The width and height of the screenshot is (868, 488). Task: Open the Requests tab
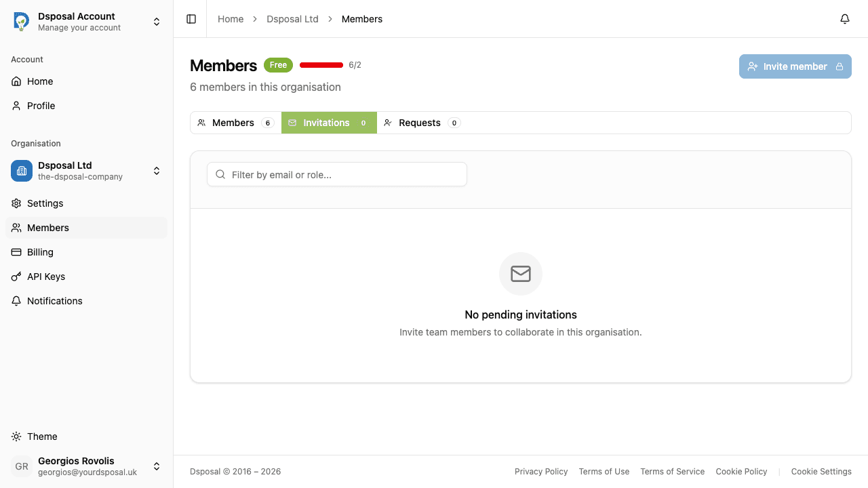pyautogui.click(x=420, y=123)
